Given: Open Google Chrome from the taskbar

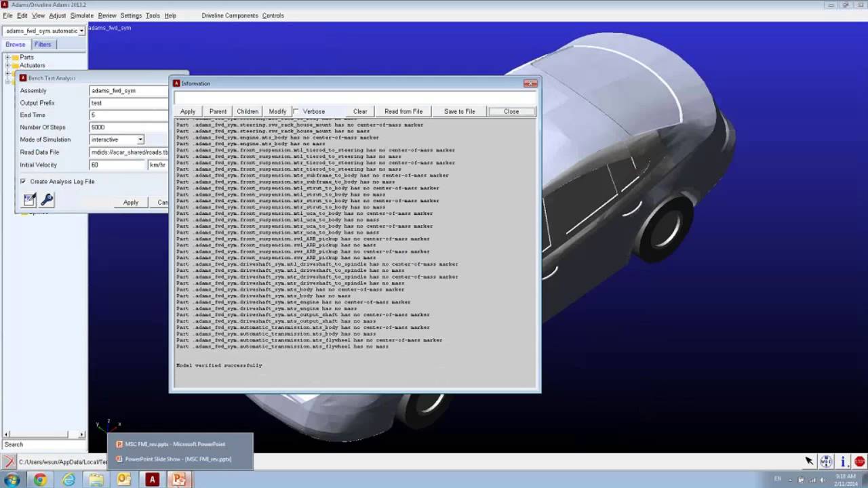Looking at the screenshot, I should (x=41, y=480).
